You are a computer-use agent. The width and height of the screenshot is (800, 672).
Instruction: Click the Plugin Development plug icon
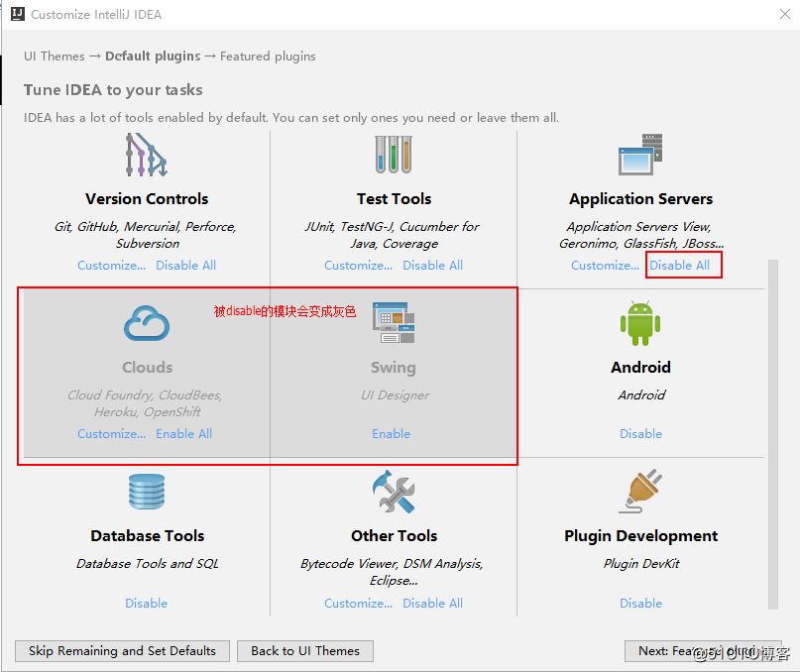[640, 492]
